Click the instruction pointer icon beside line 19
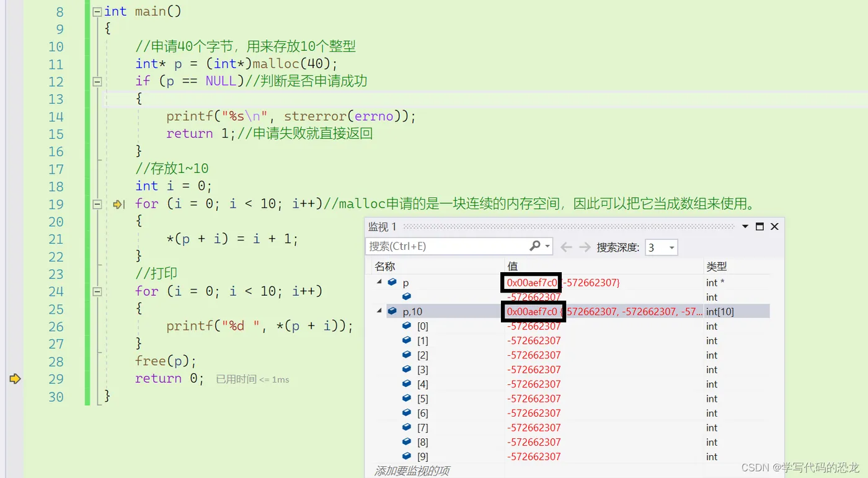The image size is (868, 478). point(118,205)
